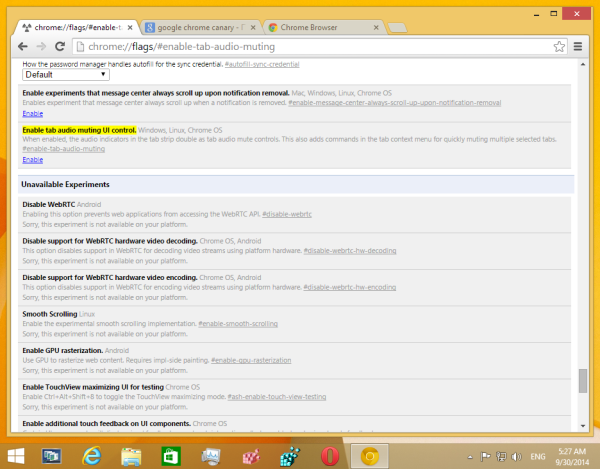Image resolution: width=600 pixels, height=469 pixels.
Task: Click the highlighted Enable tab audio muting title
Action: point(79,130)
